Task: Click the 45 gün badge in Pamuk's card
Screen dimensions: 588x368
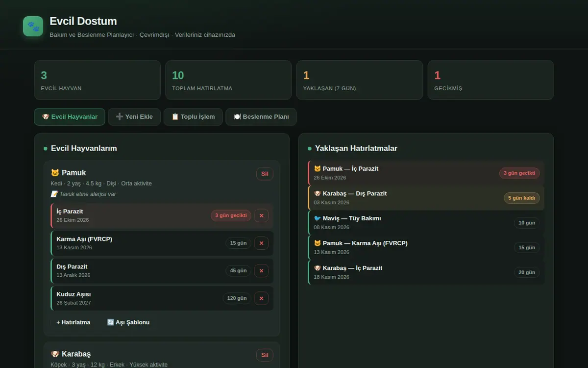Action: 239,270
